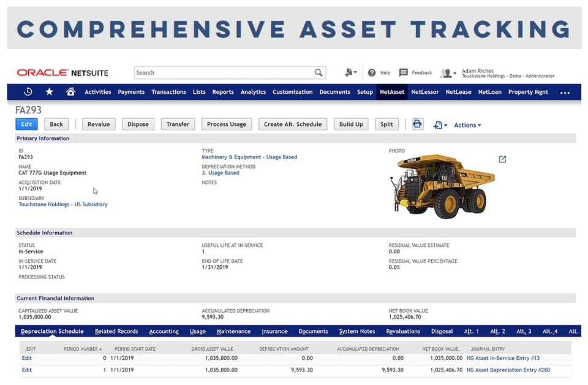Open the more menus ellipsis icon
The image size is (588, 385).
(x=565, y=92)
